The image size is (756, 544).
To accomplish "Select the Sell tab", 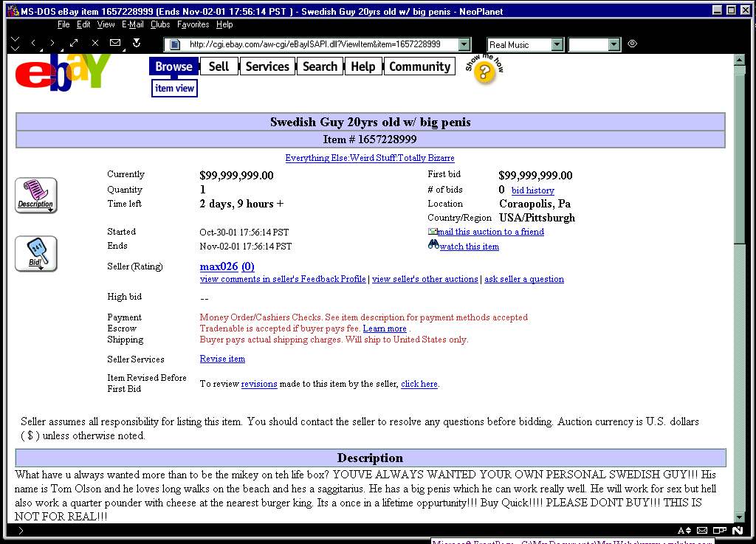I will pos(219,66).
